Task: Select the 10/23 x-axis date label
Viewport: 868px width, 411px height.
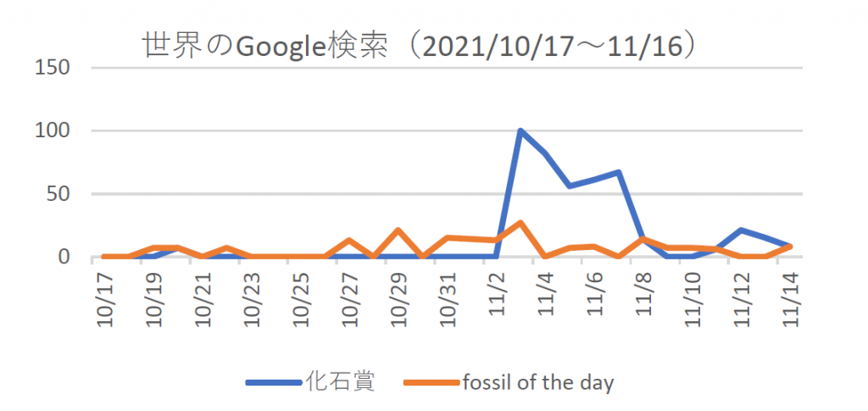Action: click(251, 299)
